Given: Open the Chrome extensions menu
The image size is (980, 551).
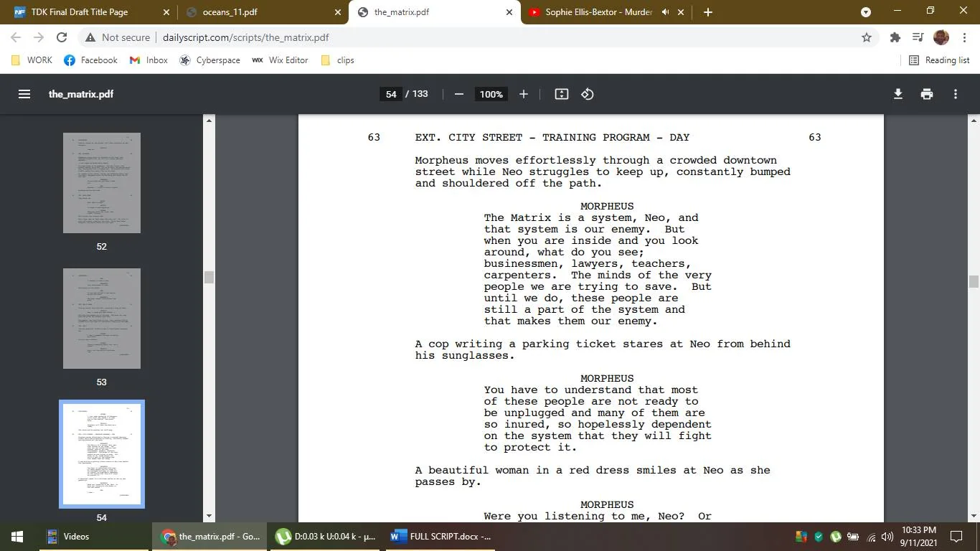Looking at the screenshot, I should pos(895,37).
